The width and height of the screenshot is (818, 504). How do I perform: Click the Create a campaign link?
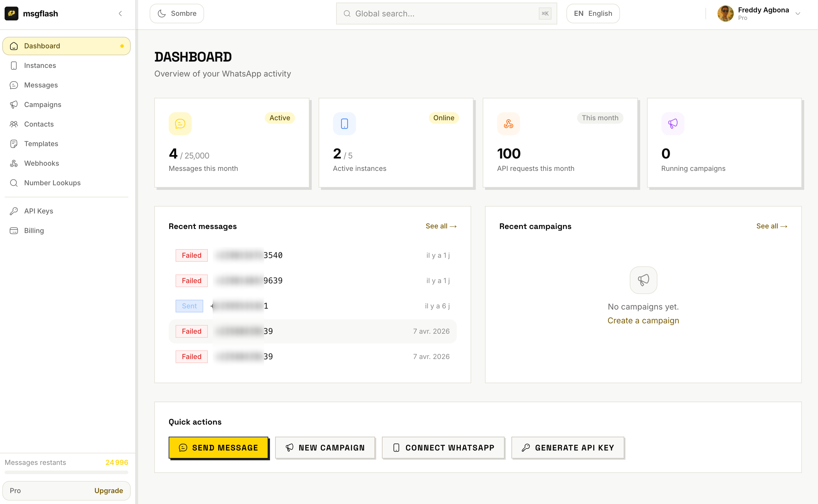tap(643, 320)
